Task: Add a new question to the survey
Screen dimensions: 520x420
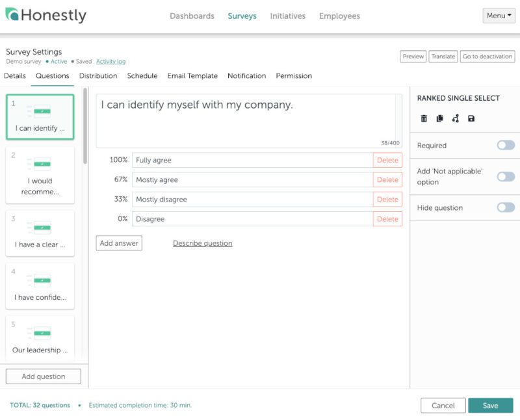Action: coord(43,376)
